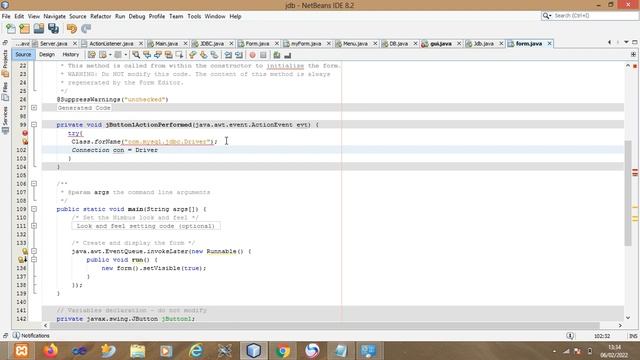640x360 pixels.
Task: Click Find Next Occurrence icon
Action: click(158, 55)
